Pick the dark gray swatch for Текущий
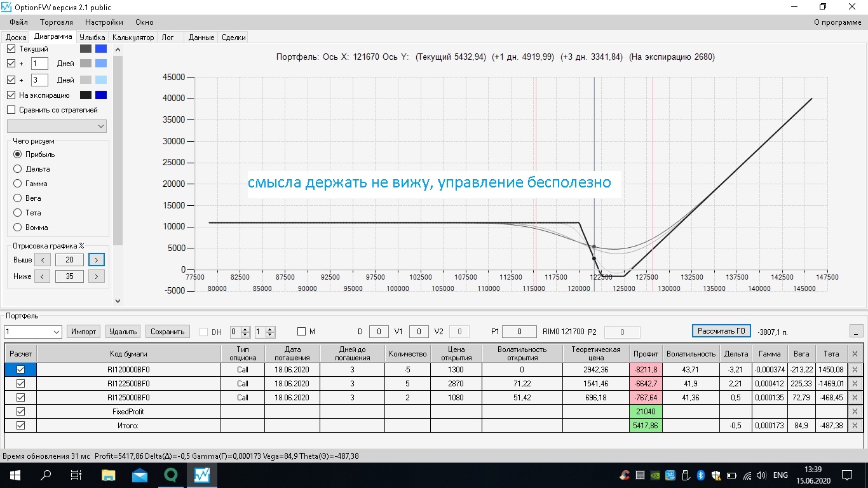Image resolution: width=868 pixels, height=488 pixels. click(x=86, y=48)
